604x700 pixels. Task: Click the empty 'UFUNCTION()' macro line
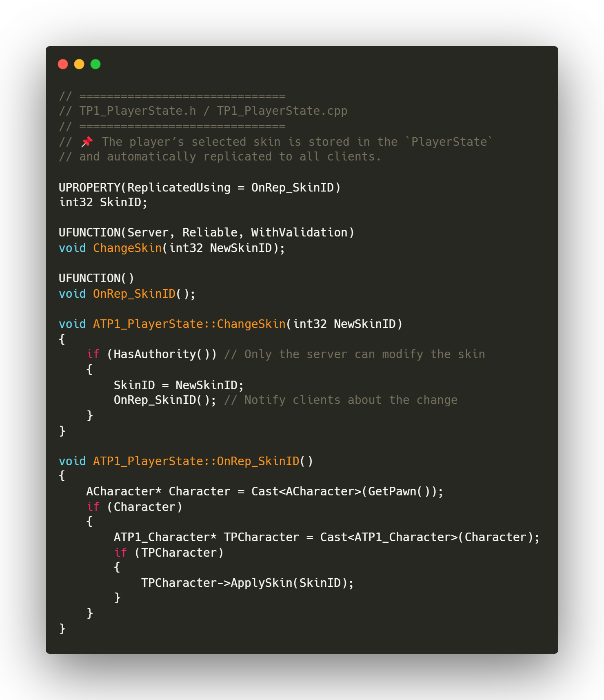tap(97, 279)
